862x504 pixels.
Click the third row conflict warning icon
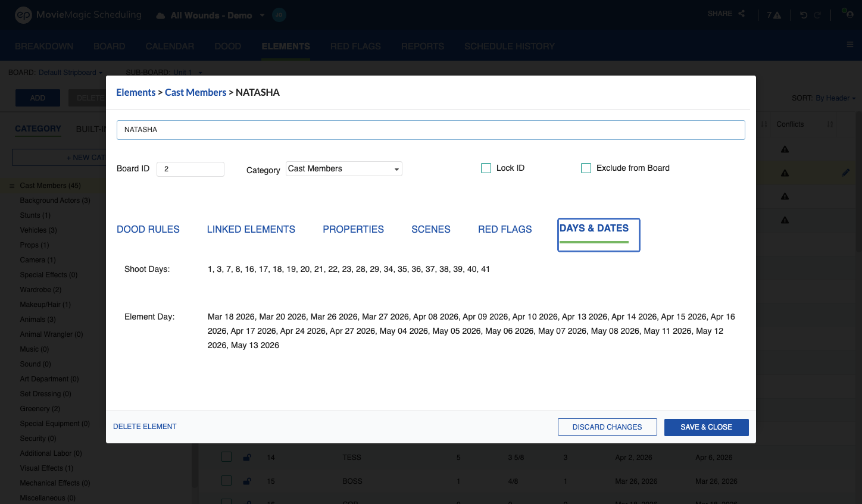click(785, 196)
